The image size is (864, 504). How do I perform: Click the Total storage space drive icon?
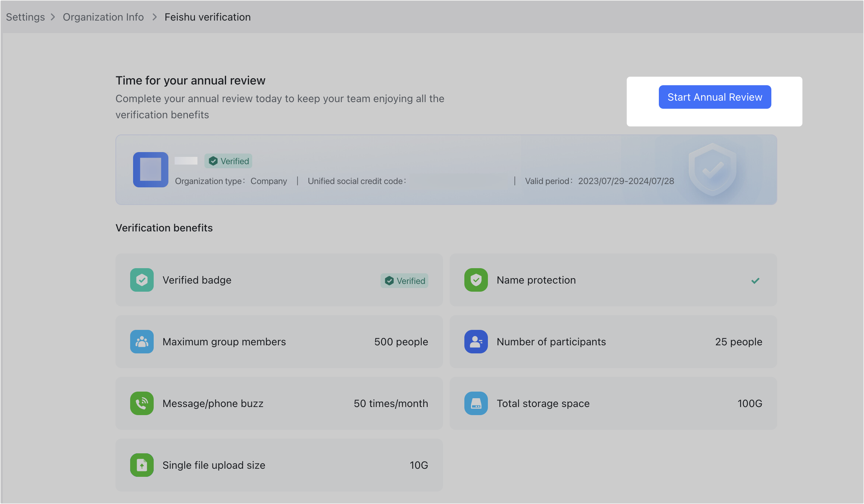tap(476, 403)
